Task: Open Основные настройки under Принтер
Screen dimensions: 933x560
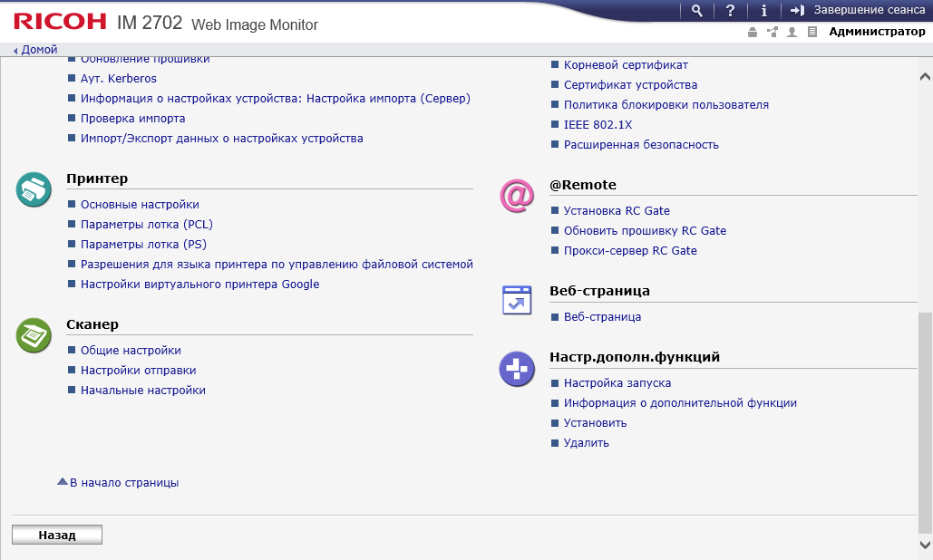Action: [140, 205]
